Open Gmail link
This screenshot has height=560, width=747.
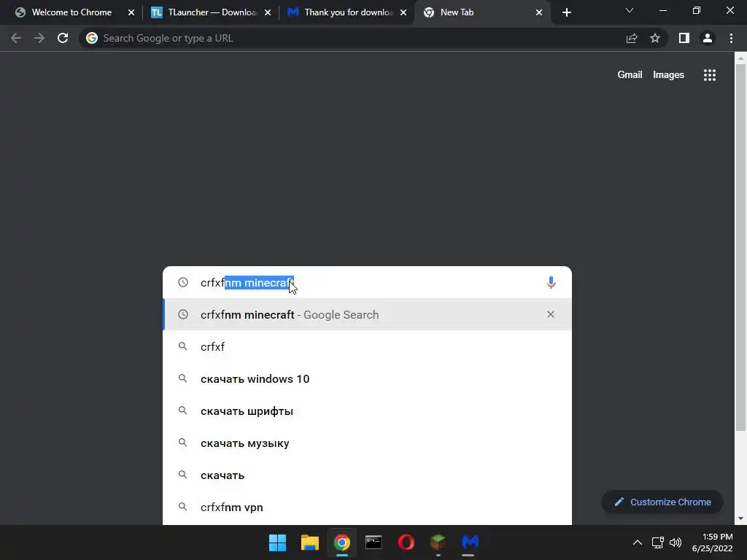click(630, 75)
